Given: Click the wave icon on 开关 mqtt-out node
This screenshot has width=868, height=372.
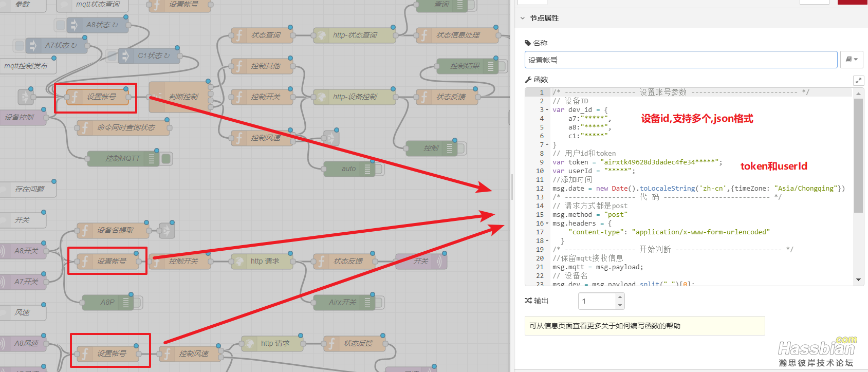Looking at the screenshot, I should coord(440,262).
